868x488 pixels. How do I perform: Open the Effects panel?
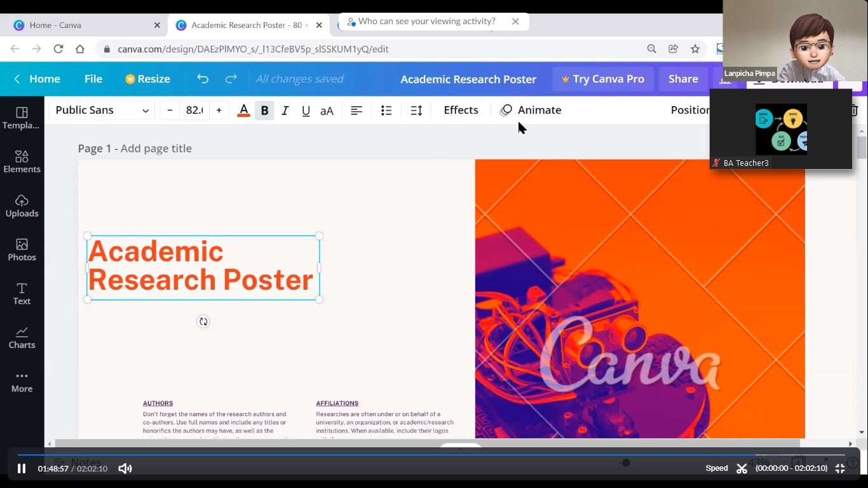click(x=461, y=110)
